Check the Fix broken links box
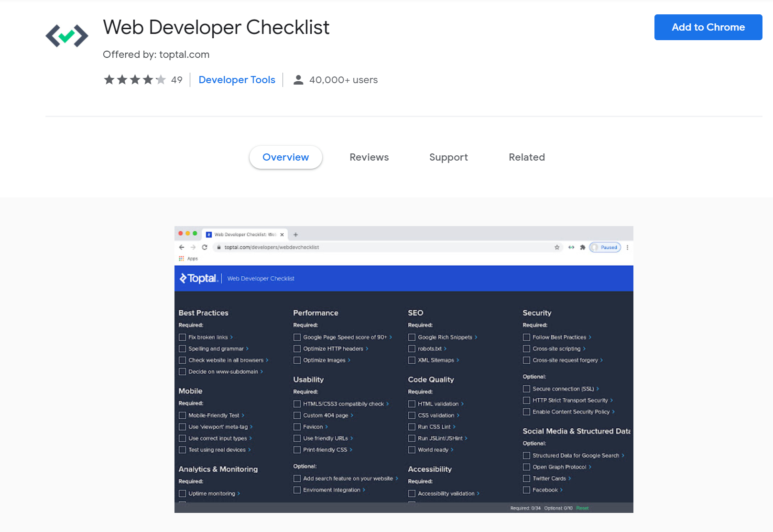 pos(182,337)
